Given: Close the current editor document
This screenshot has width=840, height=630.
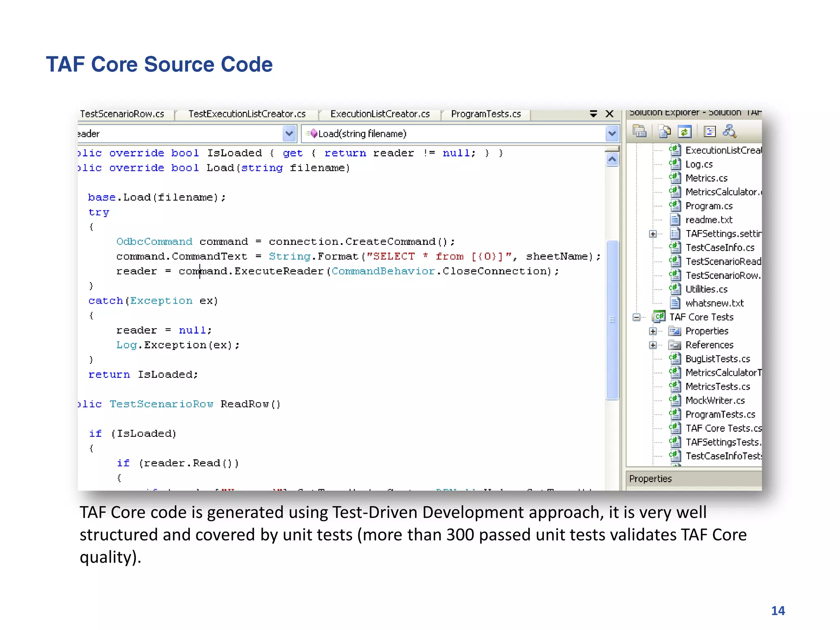Looking at the screenshot, I should pos(609,114).
